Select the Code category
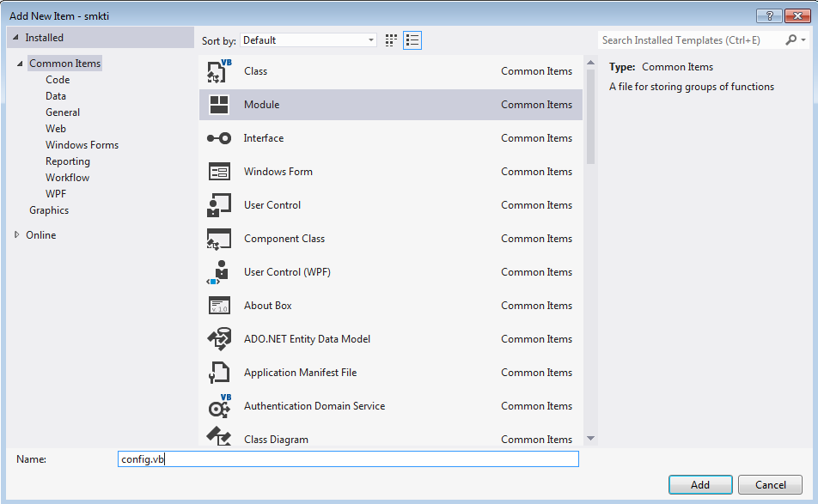Image resolution: width=818 pixels, height=504 pixels. pyautogui.click(x=58, y=80)
